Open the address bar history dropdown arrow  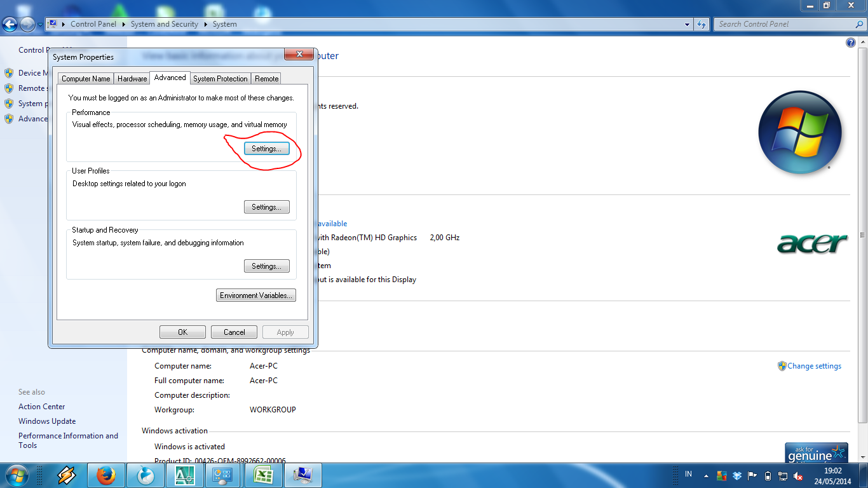688,24
